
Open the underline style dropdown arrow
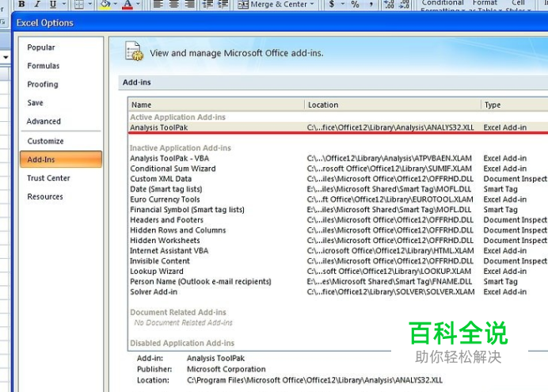64,4
